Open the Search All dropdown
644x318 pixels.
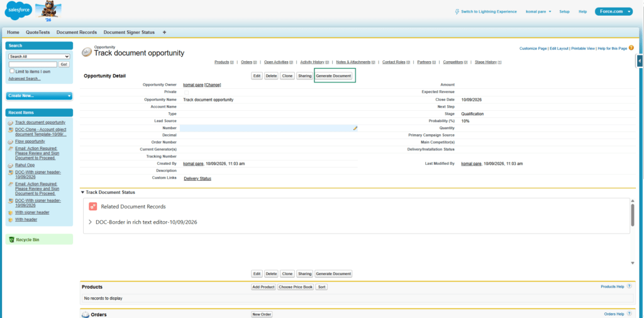[x=40, y=57]
